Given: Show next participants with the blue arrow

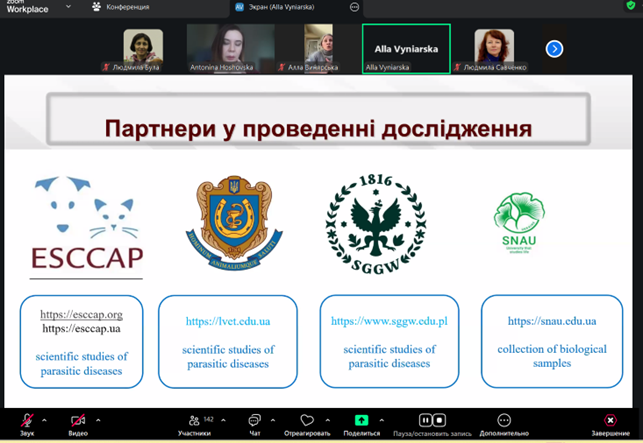Looking at the screenshot, I should pos(554,48).
